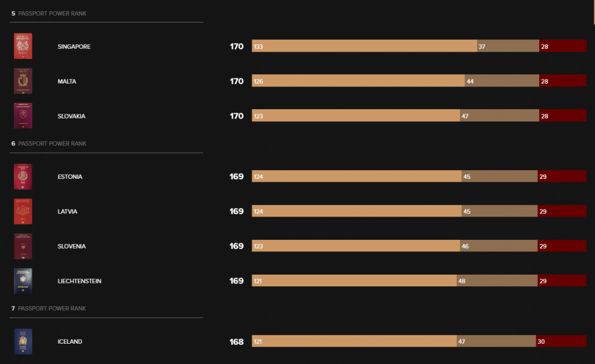
Task: Select the Slovenia passport cover icon
Action: [23, 247]
